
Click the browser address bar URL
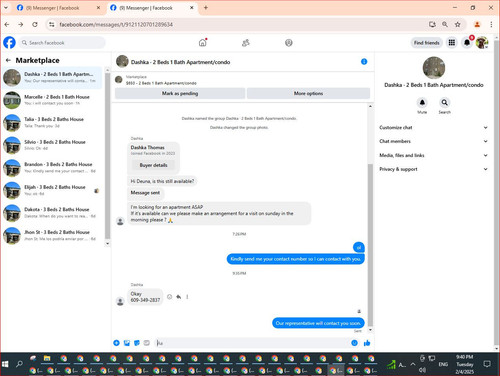[116, 24]
